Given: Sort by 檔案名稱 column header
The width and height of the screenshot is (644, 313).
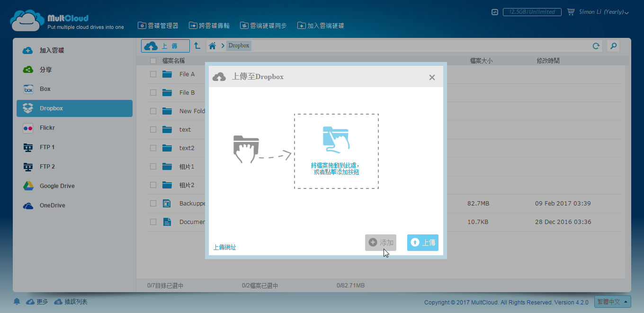Looking at the screenshot, I should click(x=173, y=61).
